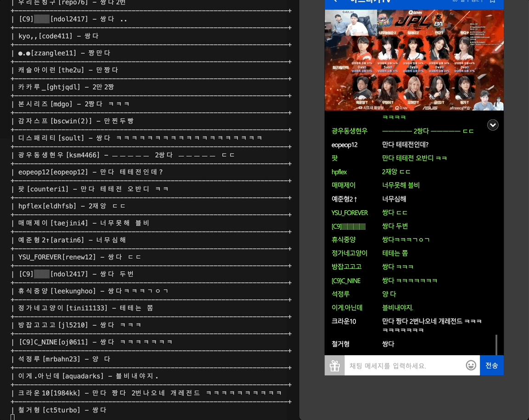Click chat user 크라운10
The width and height of the screenshot is (529, 420).
click(343, 321)
